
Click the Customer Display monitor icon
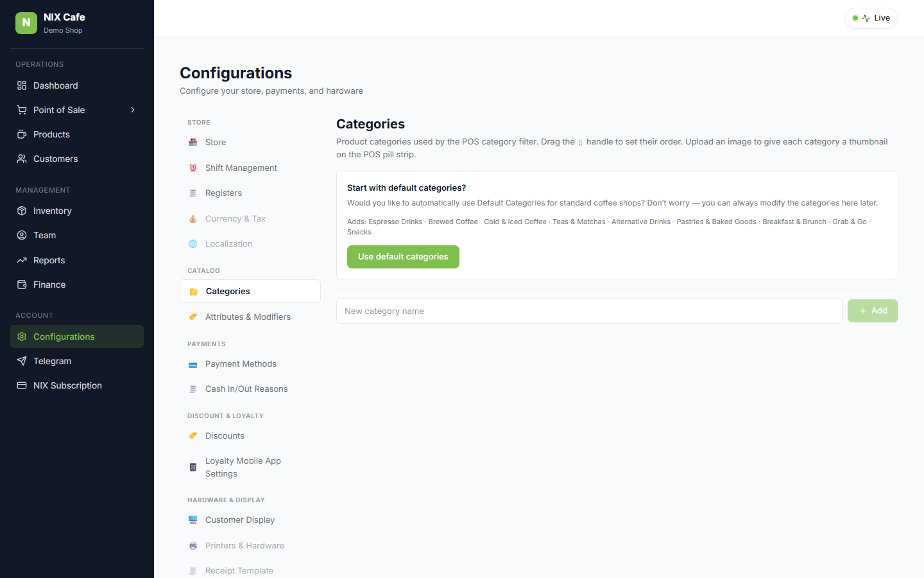(193, 520)
